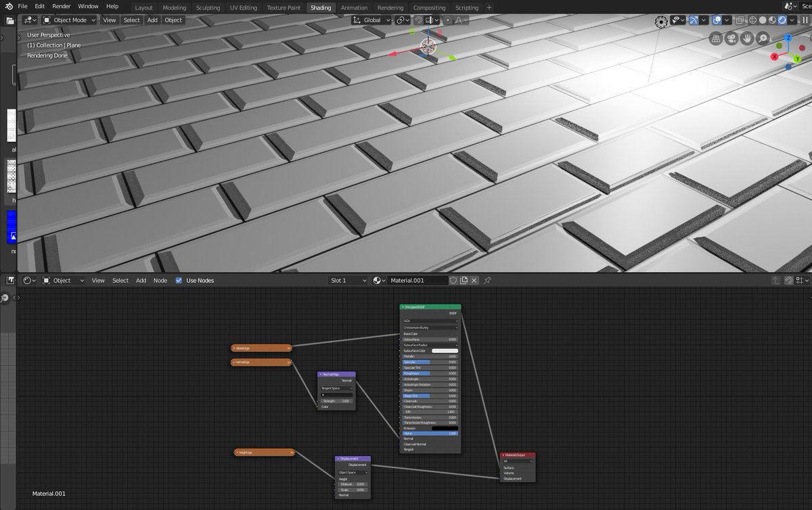Expand the viewport shading options dropdown

pyautogui.click(x=792, y=20)
